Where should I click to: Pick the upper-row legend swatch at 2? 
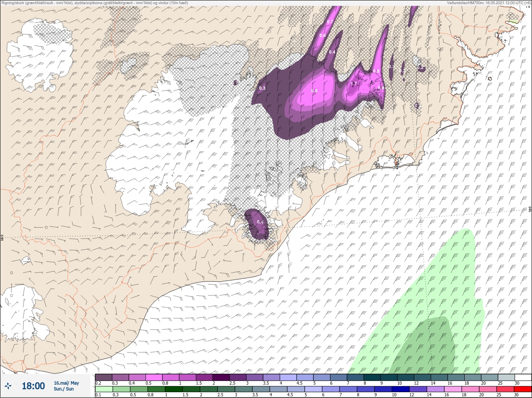pyautogui.click(x=221, y=377)
